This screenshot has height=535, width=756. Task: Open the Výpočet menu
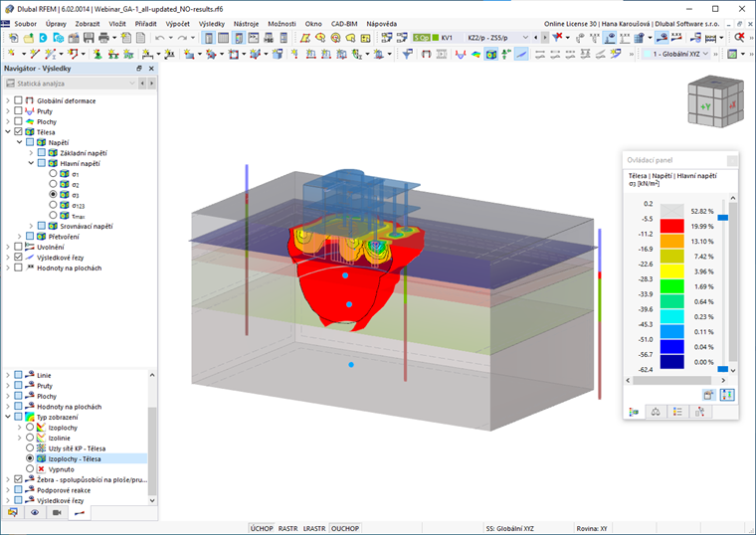pos(177,24)
